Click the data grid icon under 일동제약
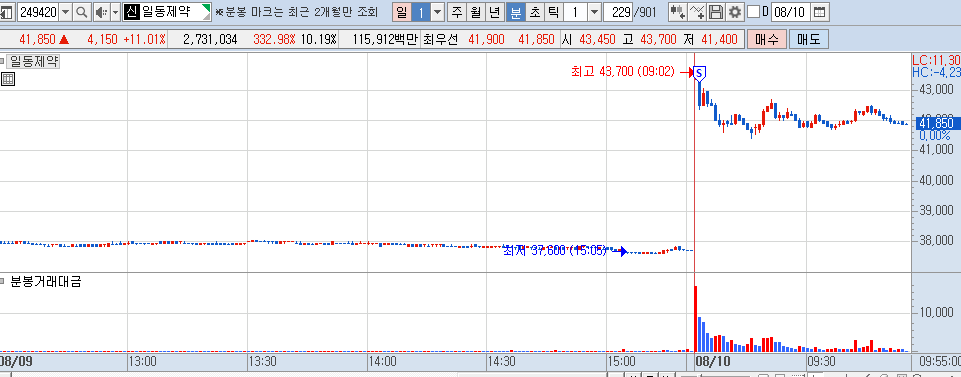Screen dimensions: 961x377 coord(7,78)
